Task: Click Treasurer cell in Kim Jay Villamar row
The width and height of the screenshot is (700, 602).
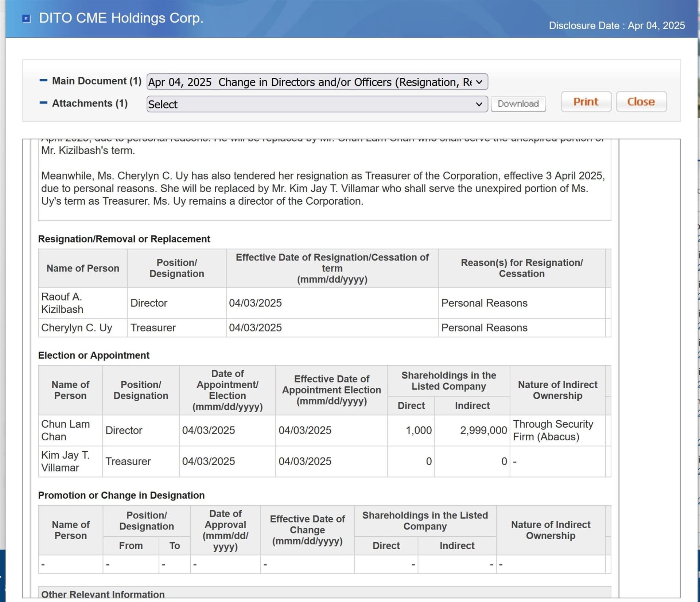Action: coord(141,462)
